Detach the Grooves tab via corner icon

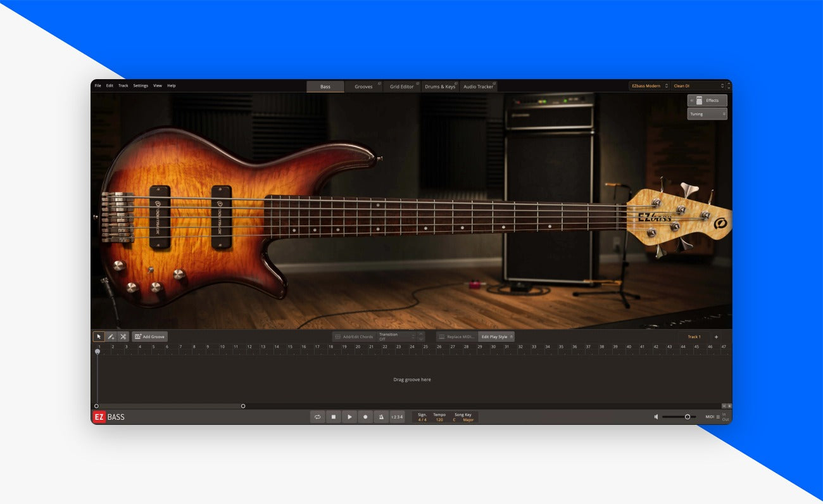tap(380, 83)
